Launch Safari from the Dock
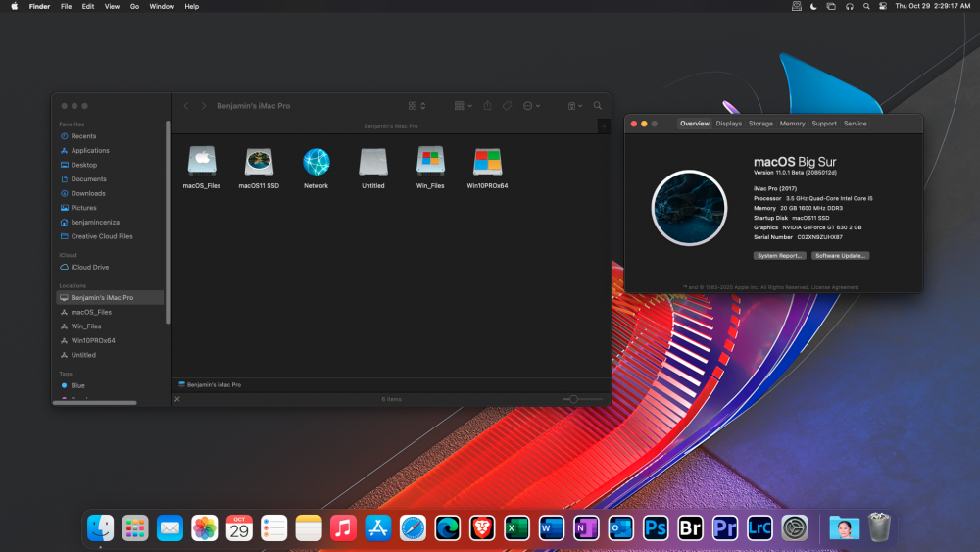This screenshot has height=552, width=980. pos(413,528)
